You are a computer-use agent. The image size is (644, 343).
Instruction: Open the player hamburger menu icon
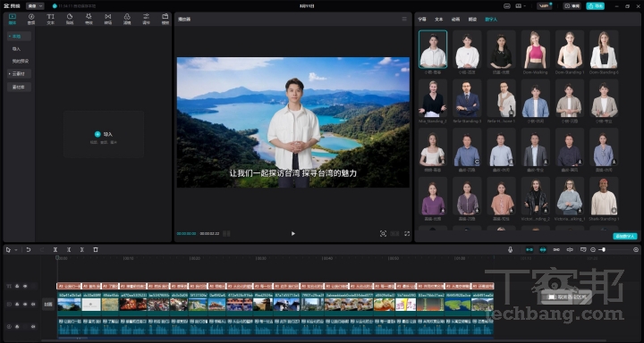[404, 19]
